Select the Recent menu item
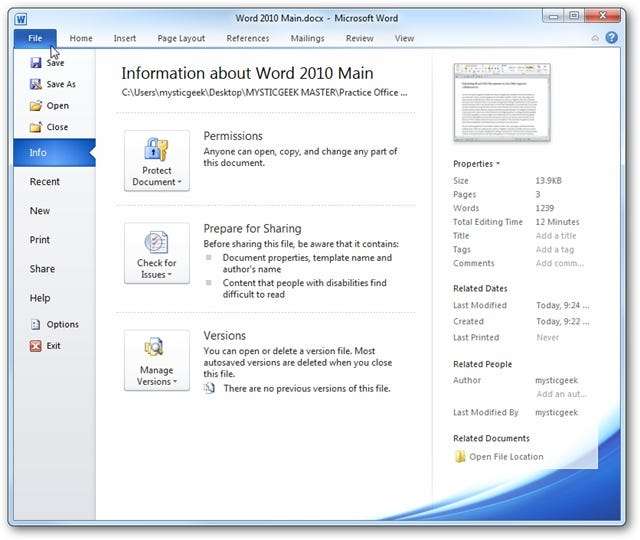Screen dimensions: 640x540 point(45,182)
